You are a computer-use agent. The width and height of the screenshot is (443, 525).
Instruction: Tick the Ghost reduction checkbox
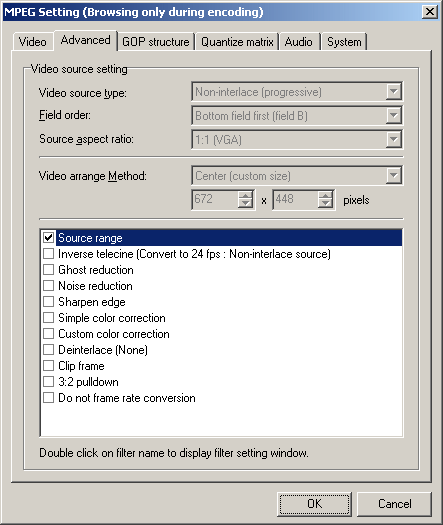(x=49, y=270)
